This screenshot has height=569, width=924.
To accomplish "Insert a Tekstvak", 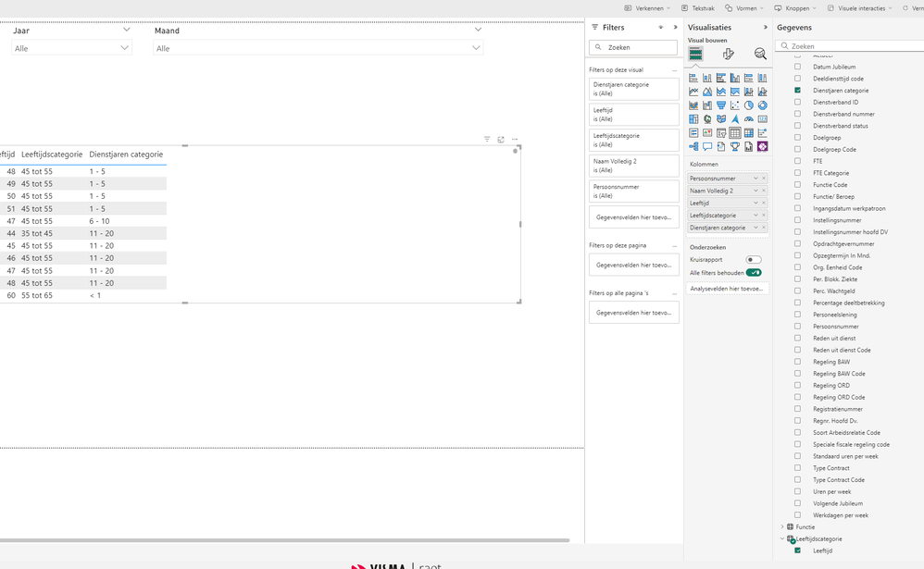I will 698,8.
